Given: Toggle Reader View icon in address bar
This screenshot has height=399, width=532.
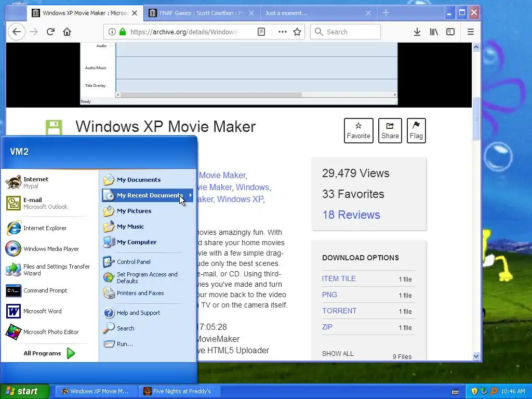Looking at the screenshot, I should click(x=261, y=32).
